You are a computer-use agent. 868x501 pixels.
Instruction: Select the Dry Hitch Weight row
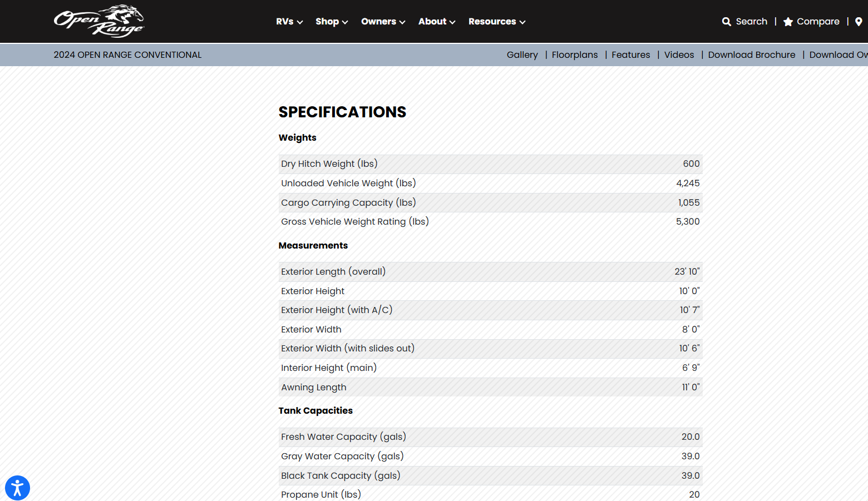pos(490,164)
